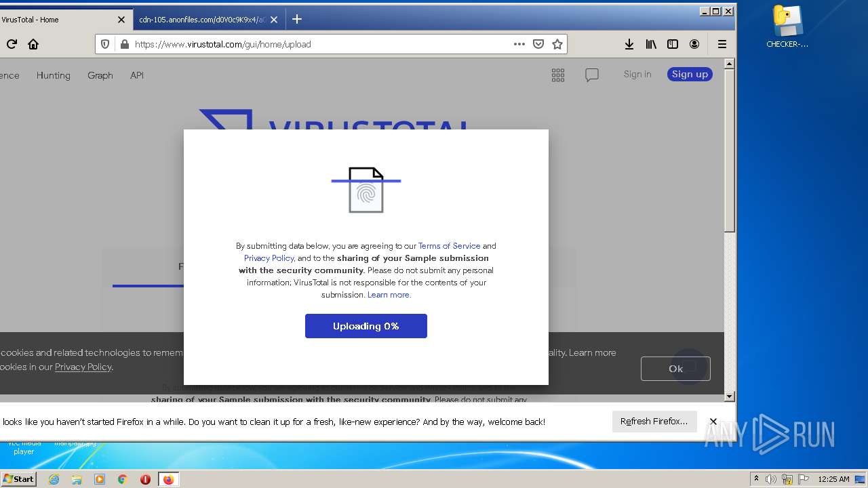Accept cookies with Ok button
Viewport: 868px width, 488px height.
(x=675, y=369)
